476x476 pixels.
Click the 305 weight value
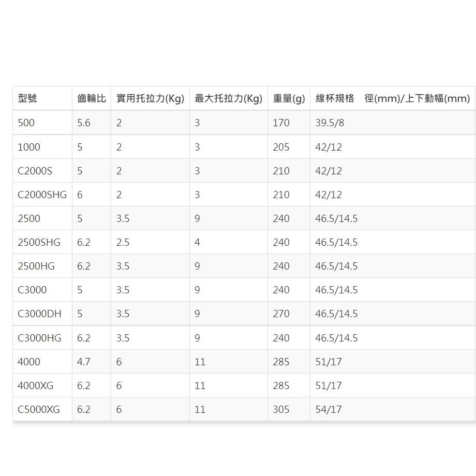point(281,409)
